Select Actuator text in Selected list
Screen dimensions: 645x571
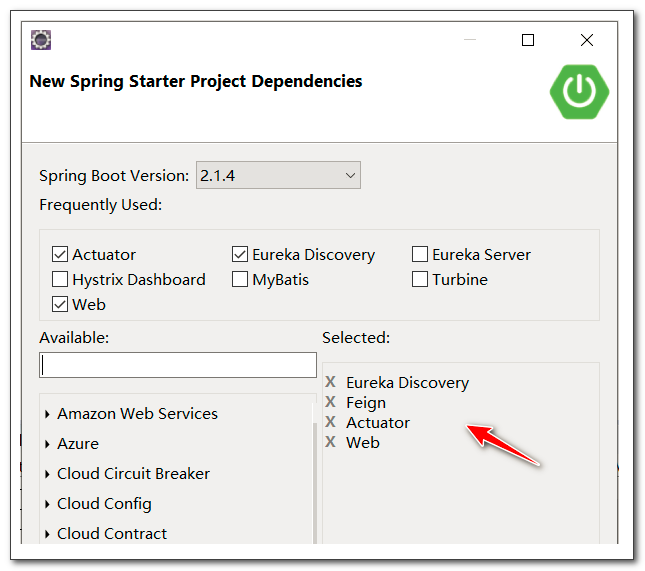click(378, 422)
